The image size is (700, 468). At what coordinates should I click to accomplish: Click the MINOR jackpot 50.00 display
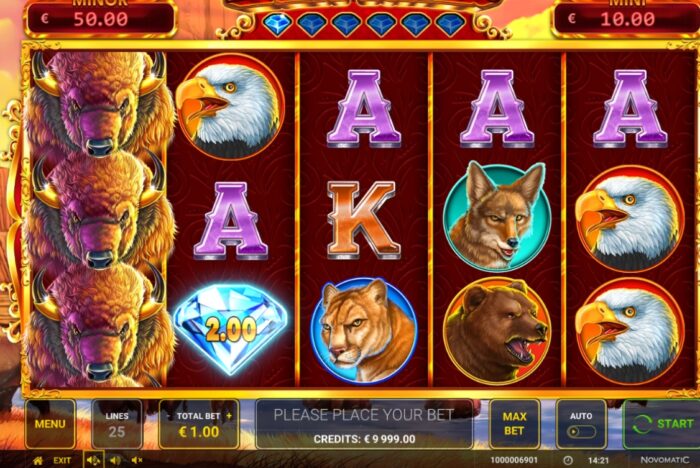click(x=100, y=19)
